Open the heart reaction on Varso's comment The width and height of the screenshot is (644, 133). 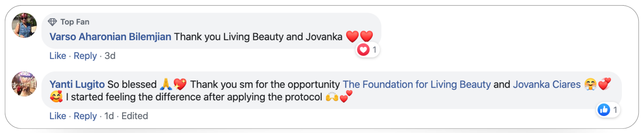click(367, 50)
